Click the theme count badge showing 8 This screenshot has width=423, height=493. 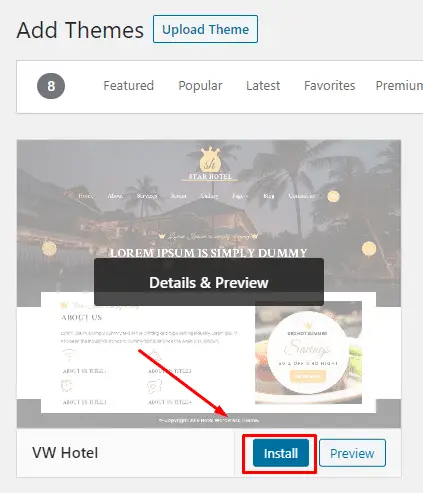click(x=51, y=86)
